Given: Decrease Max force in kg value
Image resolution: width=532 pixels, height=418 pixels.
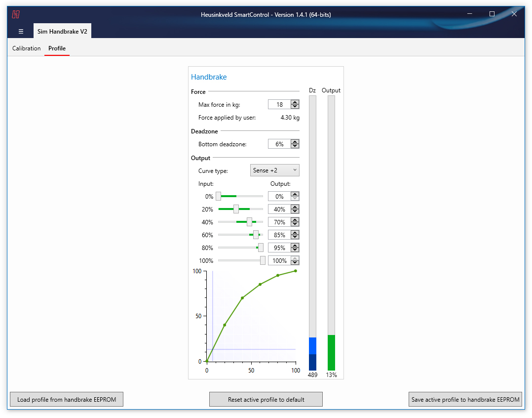Looking at the screenshot, I should pyautogui.click(x=295, y=107).
